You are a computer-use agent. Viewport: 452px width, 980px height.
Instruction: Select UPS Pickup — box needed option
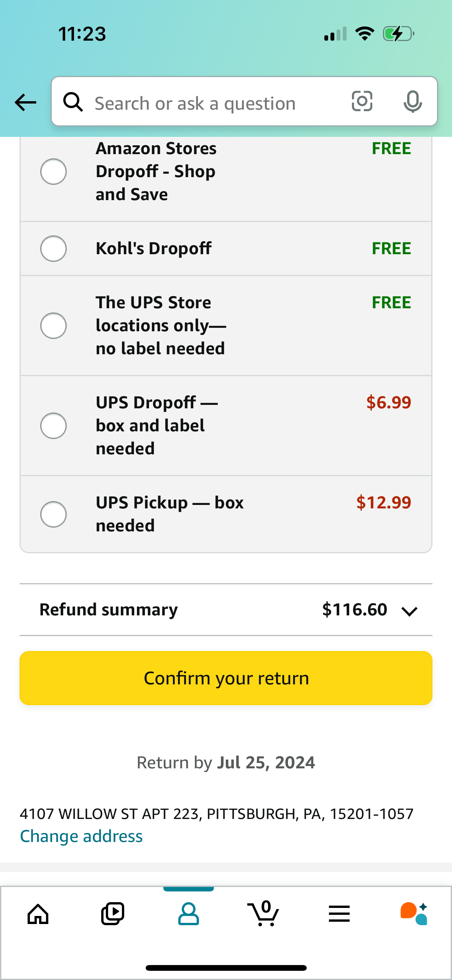53,514
